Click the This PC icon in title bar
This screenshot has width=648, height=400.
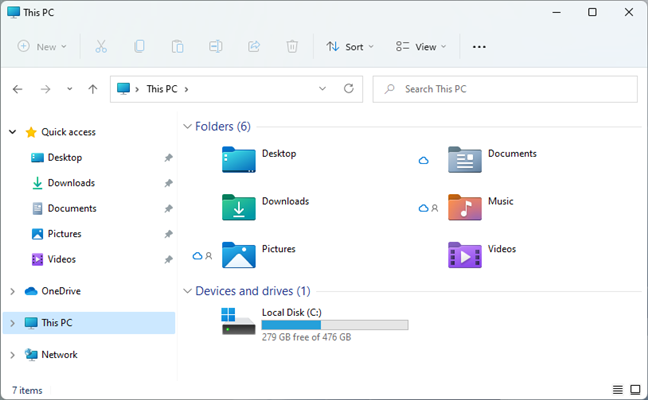pyautogui.click(x=14, y=12)
